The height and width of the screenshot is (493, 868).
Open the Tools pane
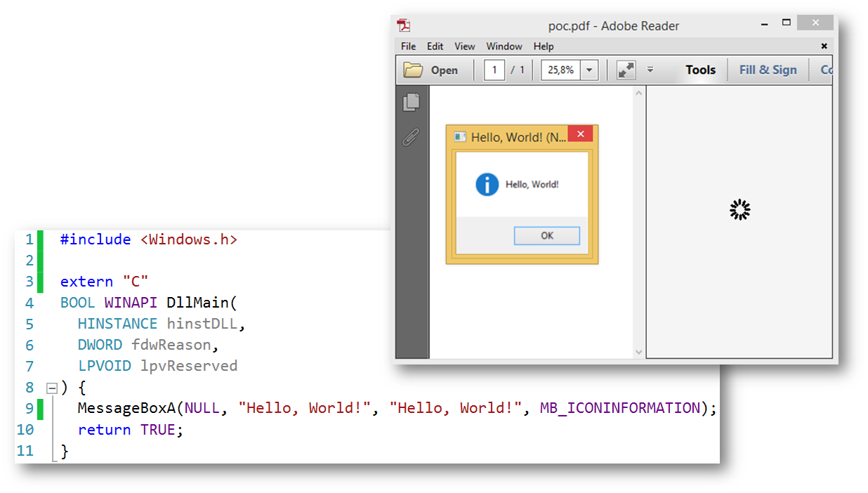pyautogui.click(x=700, y=70)
